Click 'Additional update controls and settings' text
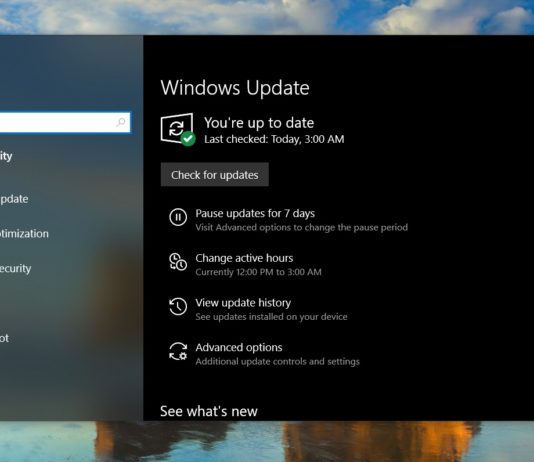 tap(277, 362)
